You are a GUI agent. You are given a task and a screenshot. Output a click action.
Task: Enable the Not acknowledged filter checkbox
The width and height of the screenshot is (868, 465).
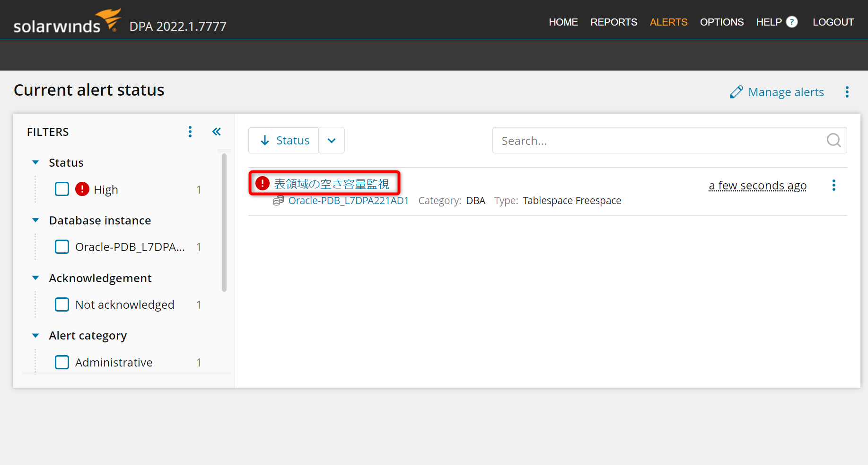(62, 304)
